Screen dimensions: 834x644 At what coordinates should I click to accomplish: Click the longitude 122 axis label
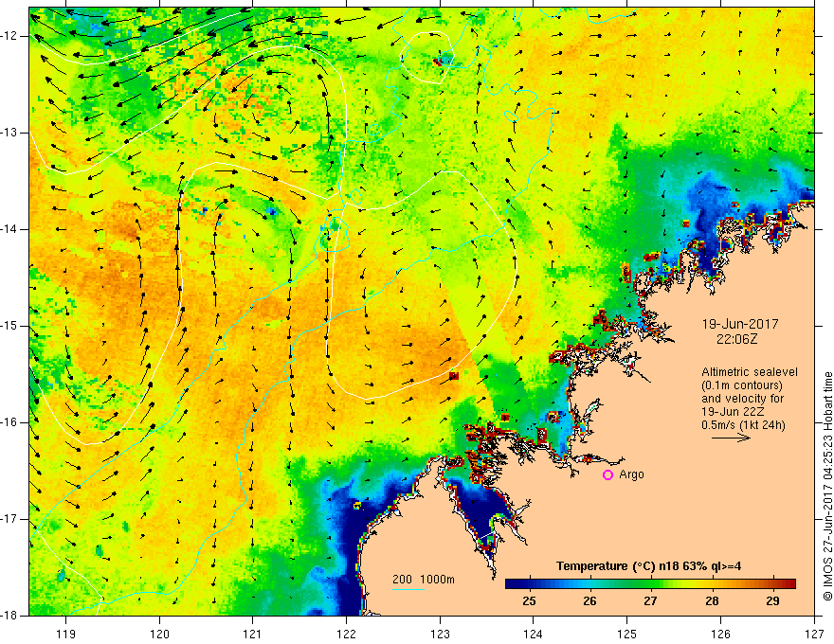tap(346, 634)
